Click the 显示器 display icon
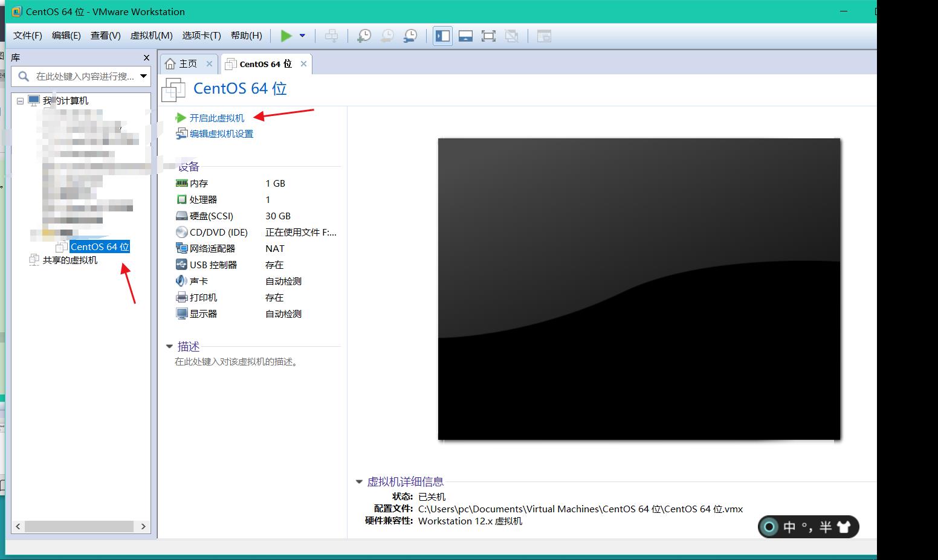 (181, 314)
